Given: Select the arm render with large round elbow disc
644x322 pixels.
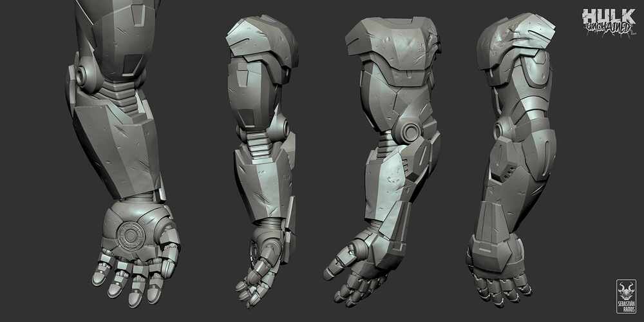Looking at the screenshot, I should pos(383,160).
